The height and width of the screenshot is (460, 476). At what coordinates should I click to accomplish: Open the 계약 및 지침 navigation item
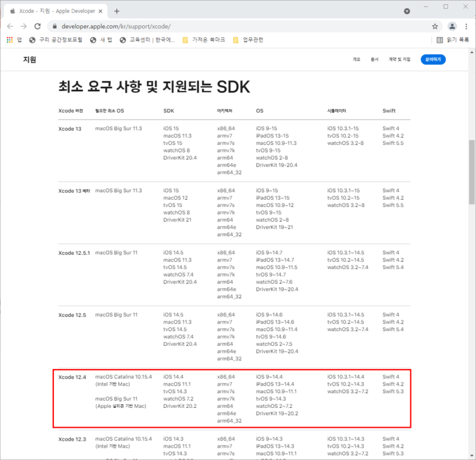click(x=399, y=60)
